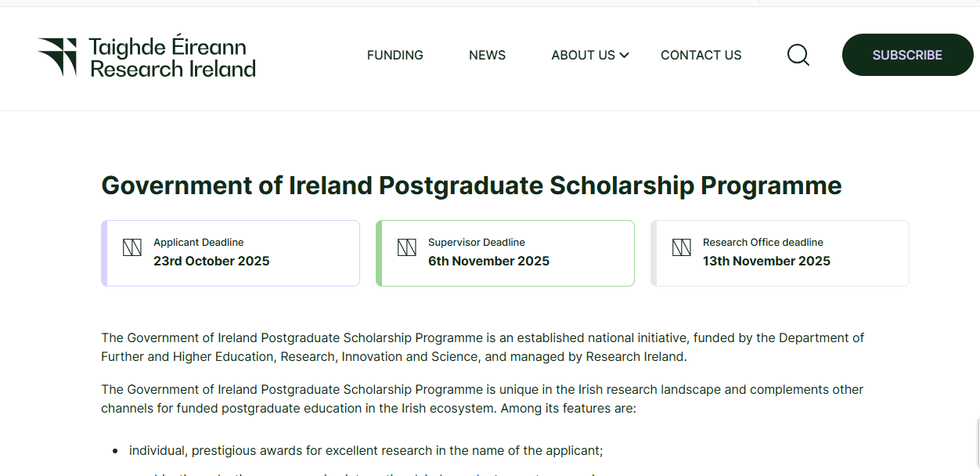This screenshot has width=980, height=476.
Task: Click the first bullet about individual prestigious awards
Action: [366, 451]
